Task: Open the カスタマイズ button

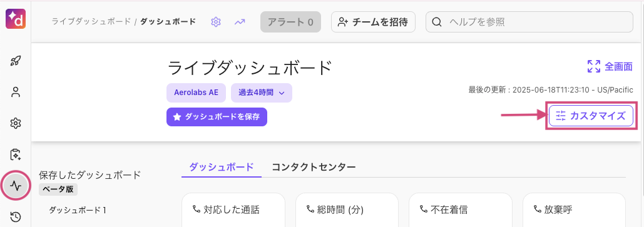Action: (591, 116)
